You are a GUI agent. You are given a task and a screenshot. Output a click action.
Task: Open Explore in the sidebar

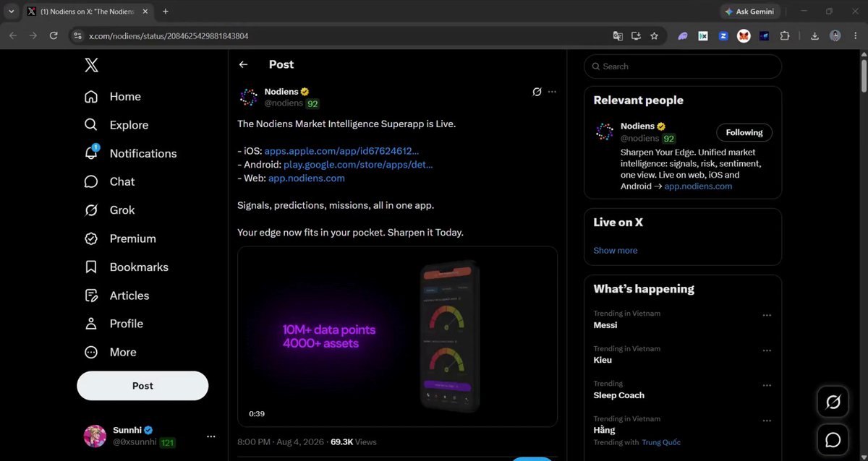pyautogui.click(x=116, y=125)
